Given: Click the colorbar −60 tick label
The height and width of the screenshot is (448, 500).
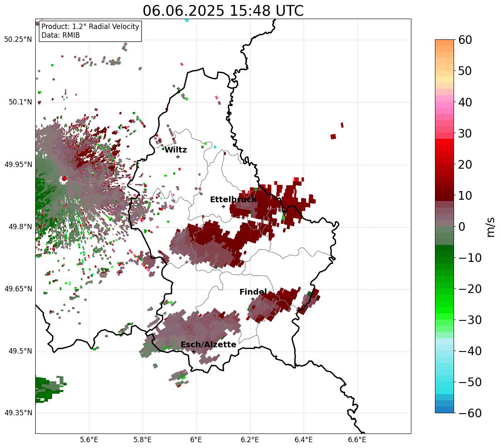Looking at the screenshot, I should [470, 413].
